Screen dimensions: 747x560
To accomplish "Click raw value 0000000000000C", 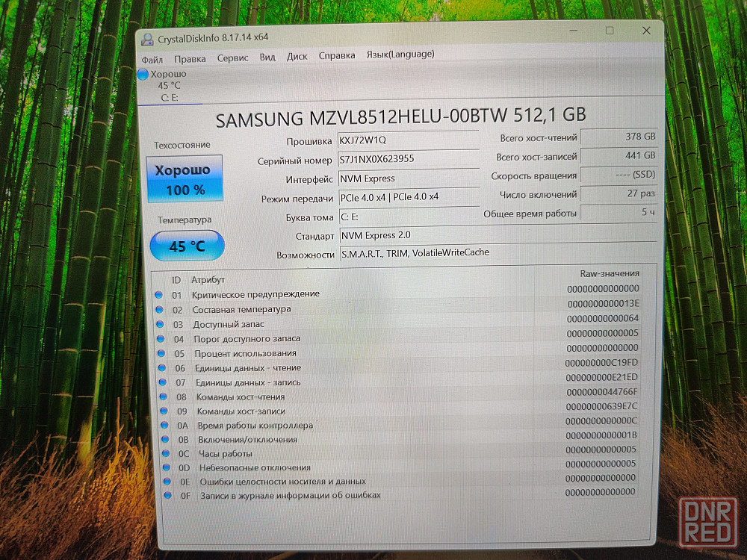I will 601,421.
